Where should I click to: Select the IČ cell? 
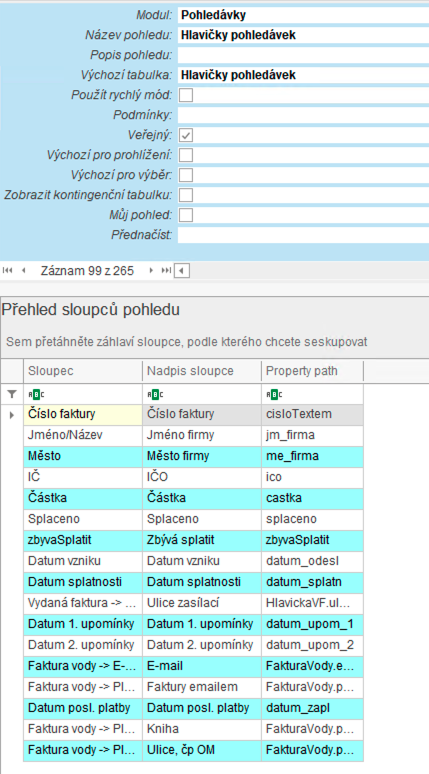coord(82,478)
